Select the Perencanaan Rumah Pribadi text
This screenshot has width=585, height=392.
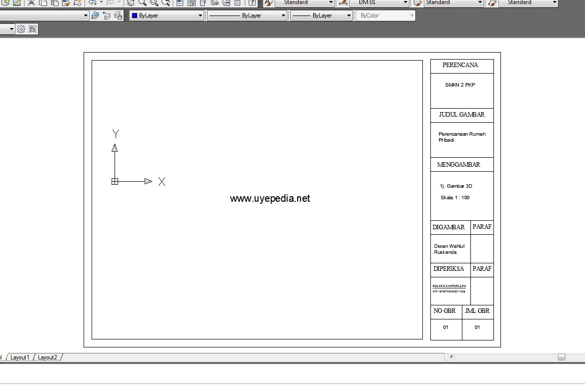tap(462, 137)
